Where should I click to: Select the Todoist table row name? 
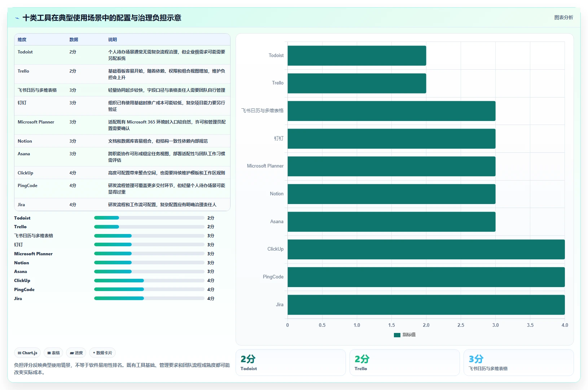[25, 52]
